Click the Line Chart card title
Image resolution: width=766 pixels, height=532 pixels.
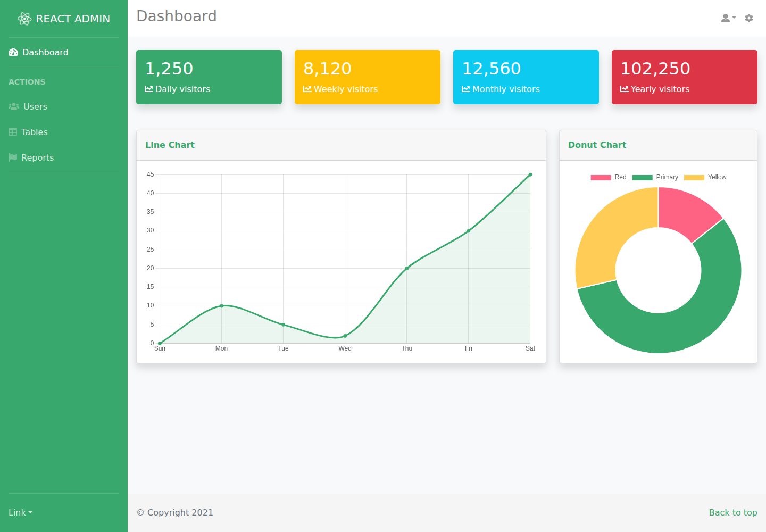pos(170,145)
